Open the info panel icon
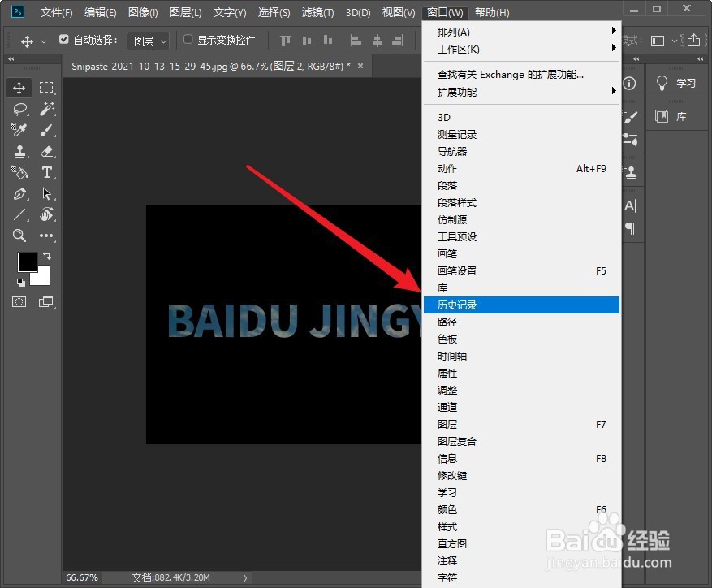This screenshot has width=712, height=588. coord(629,83)
